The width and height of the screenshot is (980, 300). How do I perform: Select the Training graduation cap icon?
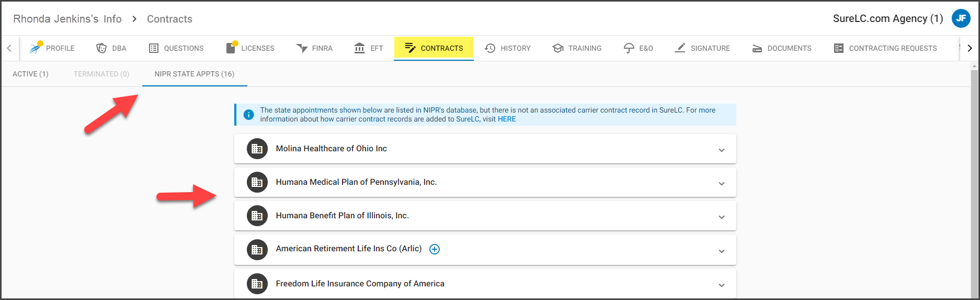[558, 48]
